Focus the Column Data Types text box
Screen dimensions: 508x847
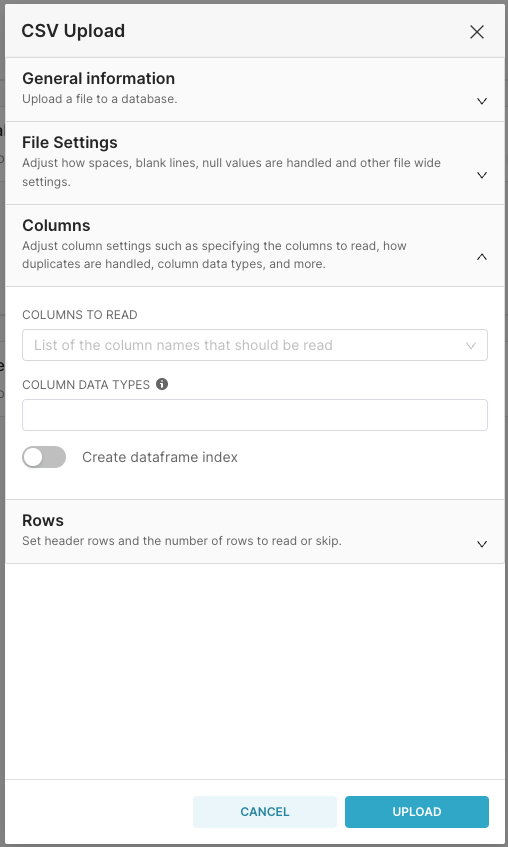point(255,415)
